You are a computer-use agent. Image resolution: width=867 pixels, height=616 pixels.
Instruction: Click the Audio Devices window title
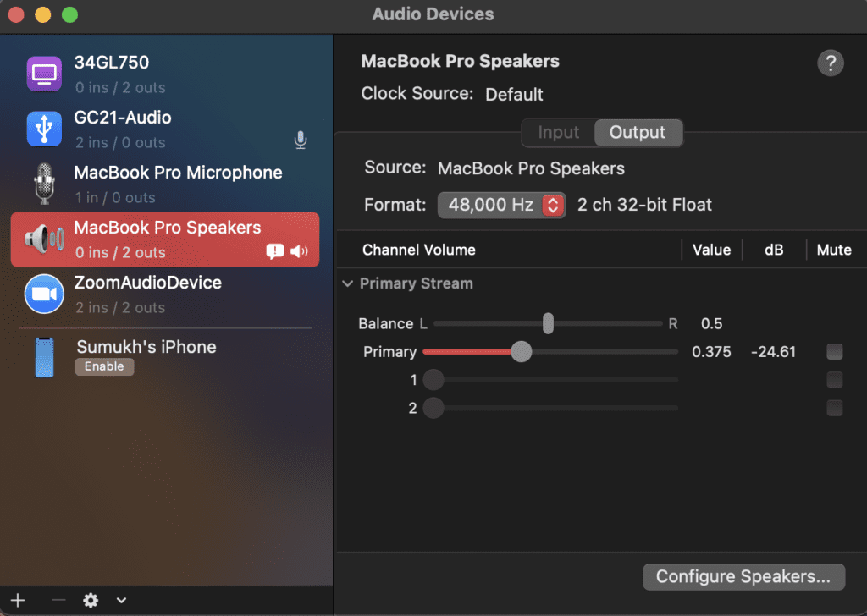coord(433,14)
